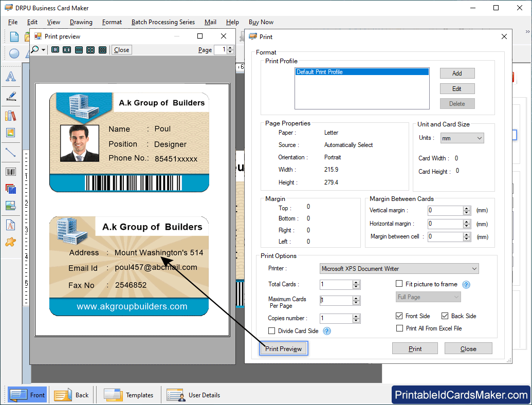532x405 pixels.
Task: Click the Page number spinner in Print preview
Action: point(230,50)
